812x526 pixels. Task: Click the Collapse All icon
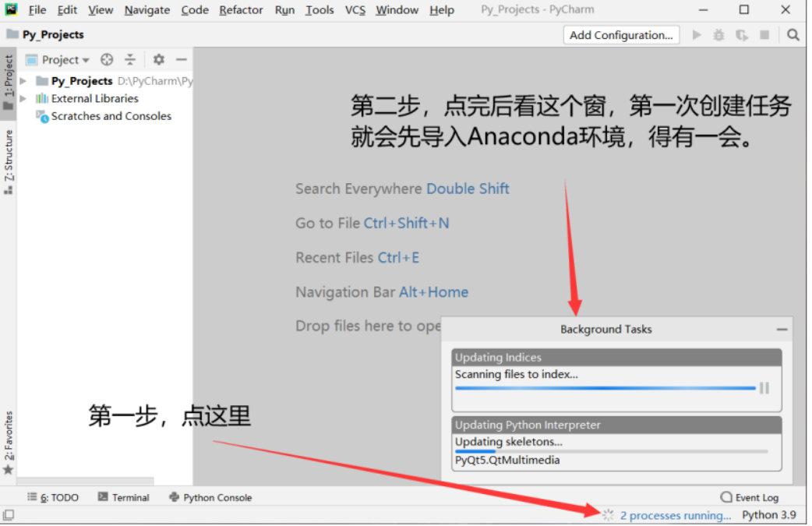tap(130, 59)
